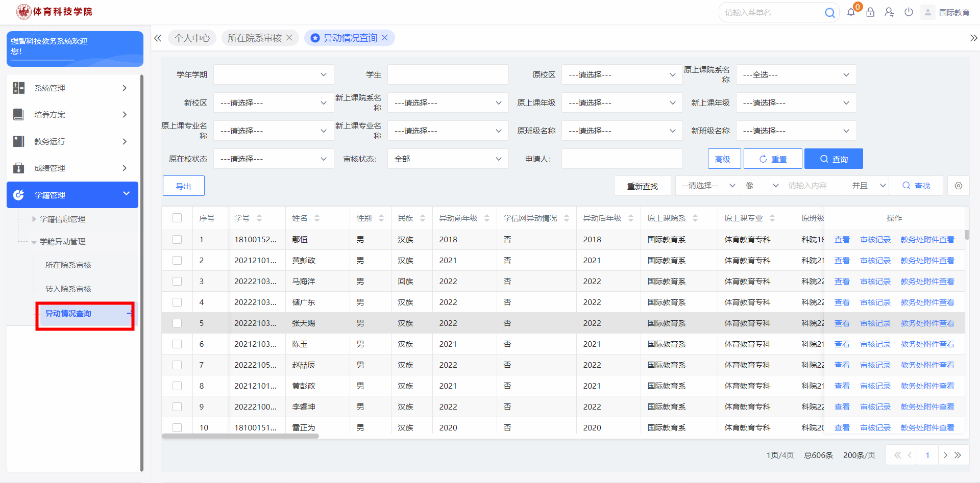
Task: Click the blue 查询 button
Action: point(834,159)
